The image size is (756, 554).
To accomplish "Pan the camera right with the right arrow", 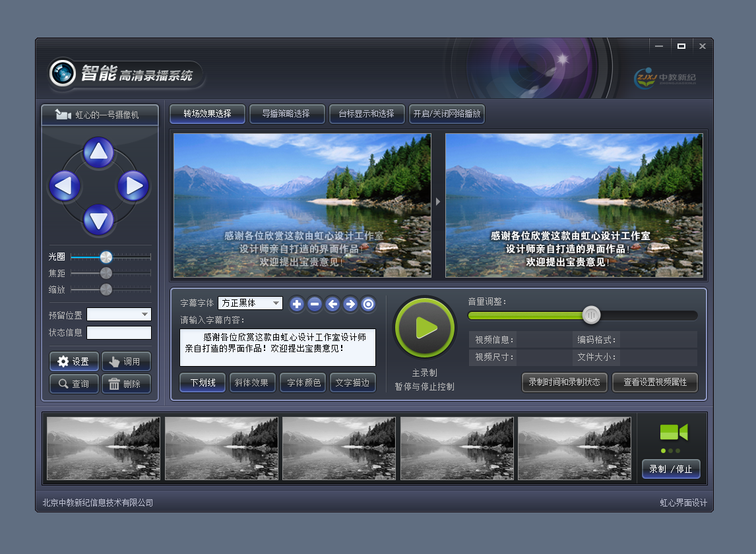I will [133, 185].
